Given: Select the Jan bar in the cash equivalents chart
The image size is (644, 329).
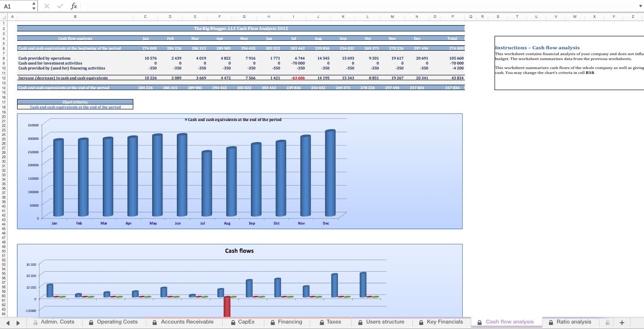Looking at the screenshot, I should click(x=58, y=177).
